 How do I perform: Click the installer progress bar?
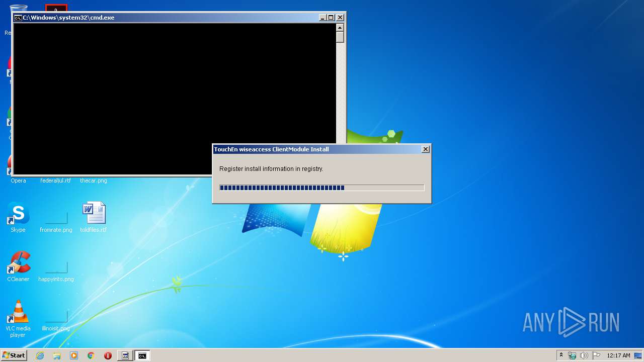pyautogui.click(x=322, y=188)
